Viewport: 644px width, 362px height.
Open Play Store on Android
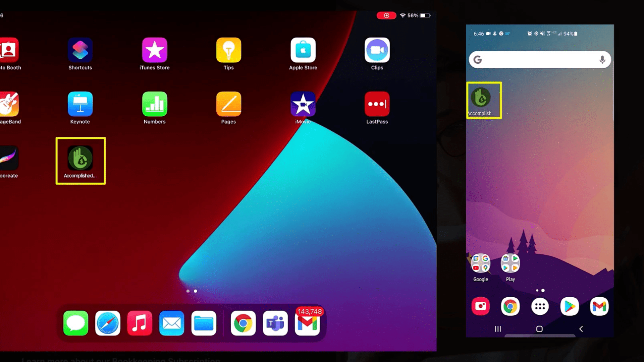[x=569, y=306]
